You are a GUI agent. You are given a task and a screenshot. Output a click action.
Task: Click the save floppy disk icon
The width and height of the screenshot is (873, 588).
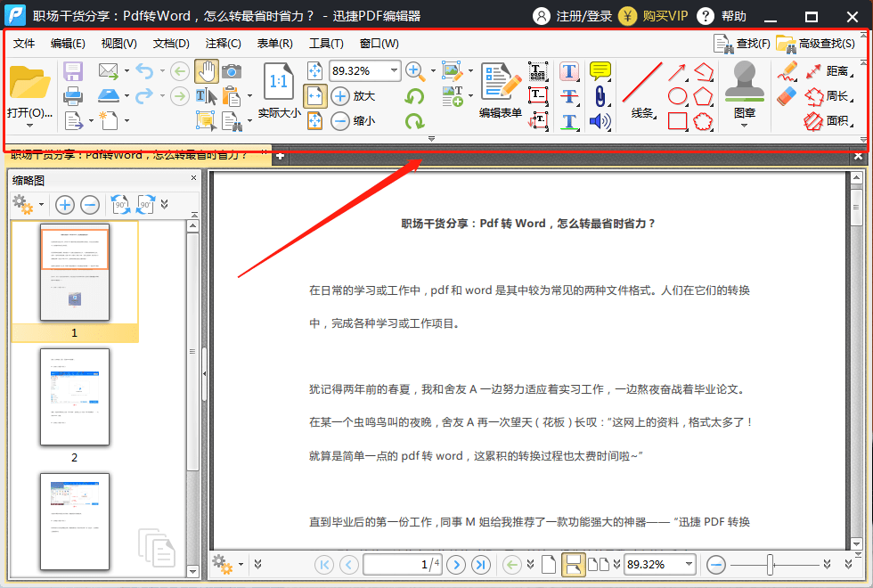[x=73, y=71]
